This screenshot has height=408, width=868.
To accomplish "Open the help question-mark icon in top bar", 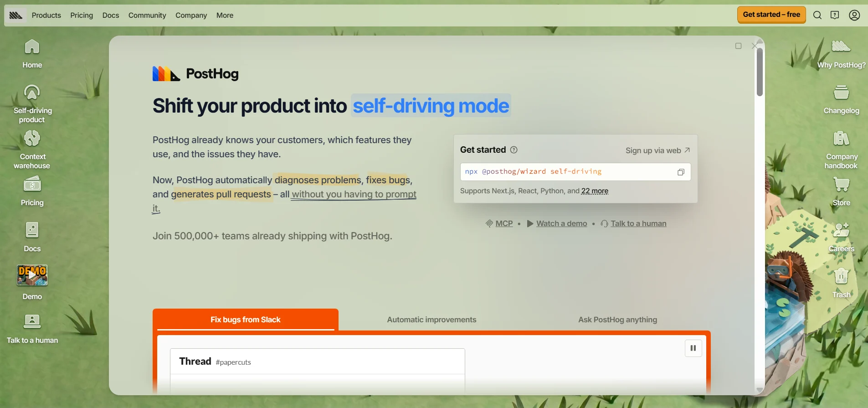I will coord(835,15).
